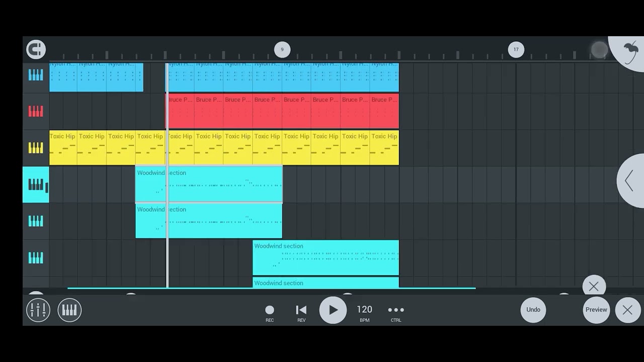The image size is (644, 362).
Task: Toggle the magnet snap icon
Action: (x=36, y=49)
